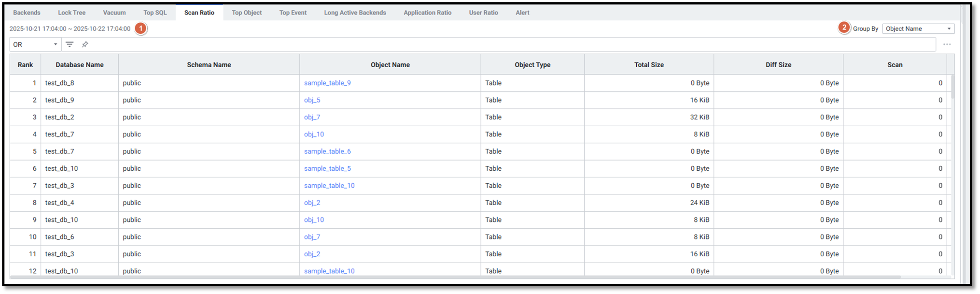
Task: Click the red number 1 callout badge
Action: tap(140, 29)
